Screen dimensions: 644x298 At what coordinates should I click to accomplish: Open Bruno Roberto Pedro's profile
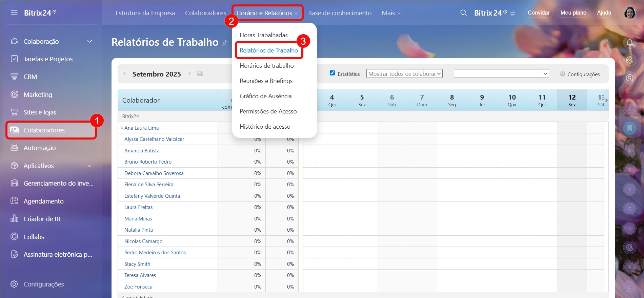coord(148,162)
